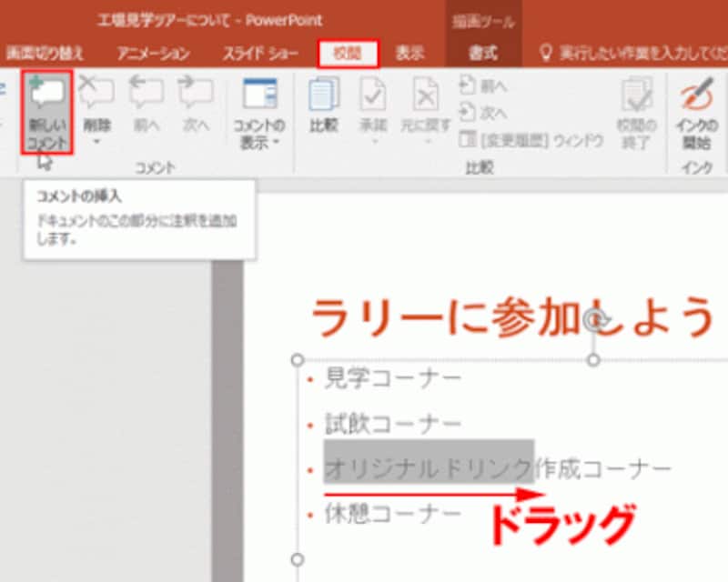Go to next comment with 次へ
Screen dimensions: 728x582
click(196, 105)
